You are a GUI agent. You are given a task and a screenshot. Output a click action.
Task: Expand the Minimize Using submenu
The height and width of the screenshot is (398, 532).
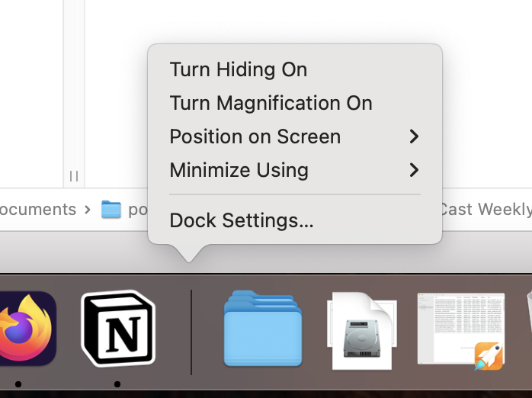coord(239,170)
